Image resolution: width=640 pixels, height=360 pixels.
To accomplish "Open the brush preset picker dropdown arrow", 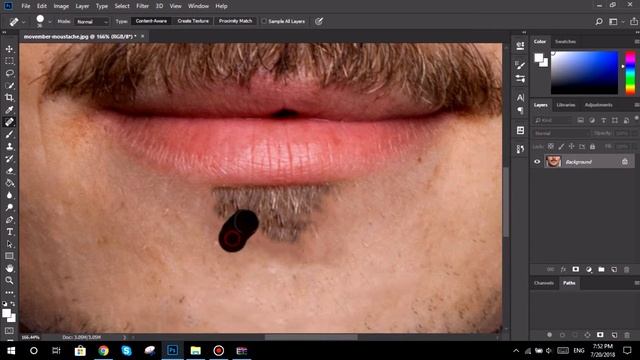I will click(x=50, y=22).
